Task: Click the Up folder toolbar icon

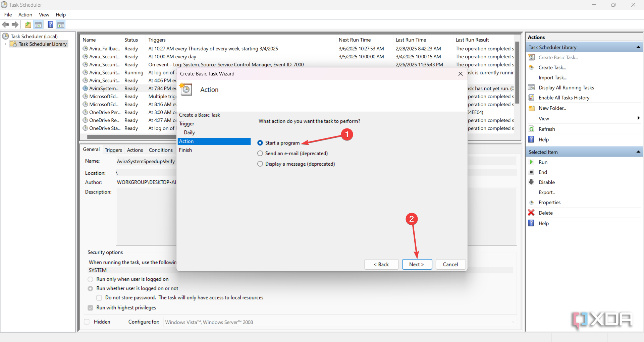Action: 28,25
